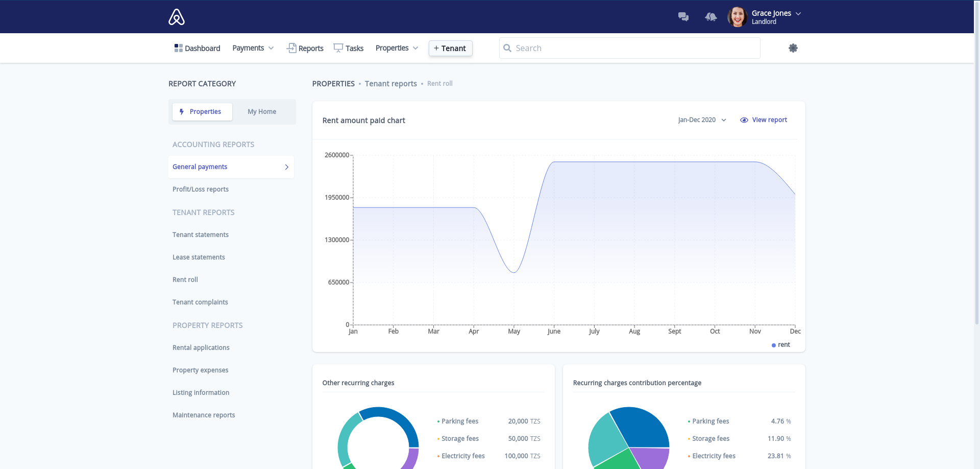980x469 pixels.
Task: Click the Reports document icon
Action: 291,48
